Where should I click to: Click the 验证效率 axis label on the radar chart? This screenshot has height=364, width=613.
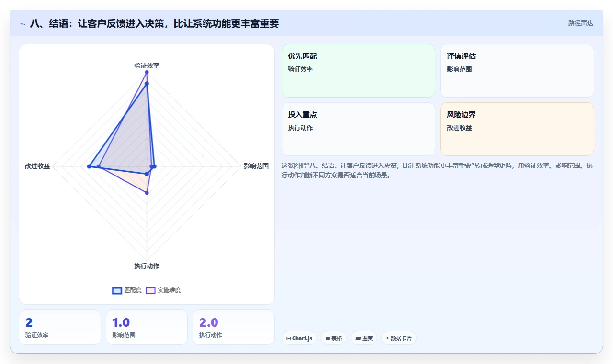[x=147, y=66]
